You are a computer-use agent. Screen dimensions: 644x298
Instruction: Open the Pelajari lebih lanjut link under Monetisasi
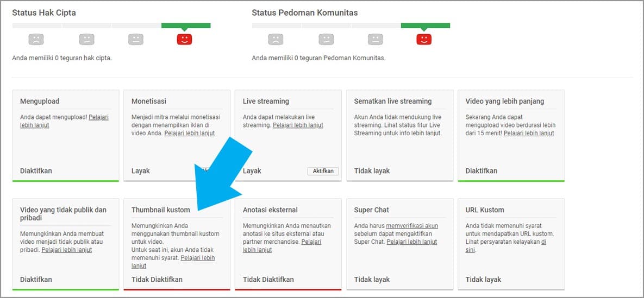point(189,133)
